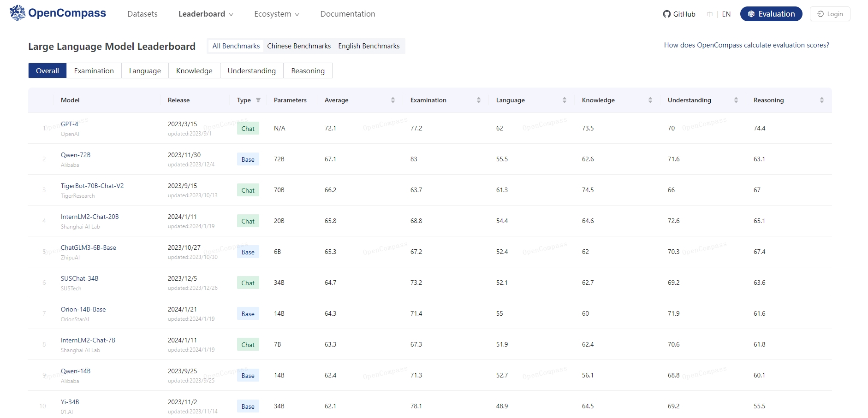This screenshot has height=418, width=868.
Task: Open the Type column filter icon
Action: pos(258,100)
